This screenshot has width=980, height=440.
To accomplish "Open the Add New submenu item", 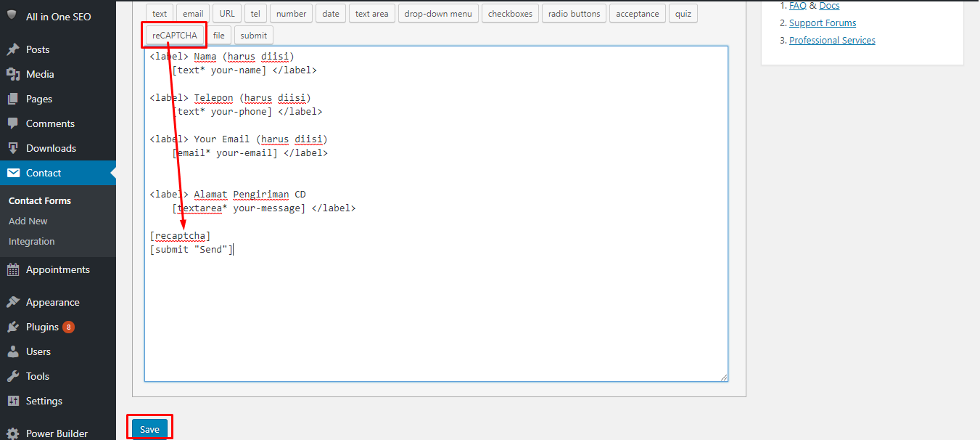I will coord(28,221).
